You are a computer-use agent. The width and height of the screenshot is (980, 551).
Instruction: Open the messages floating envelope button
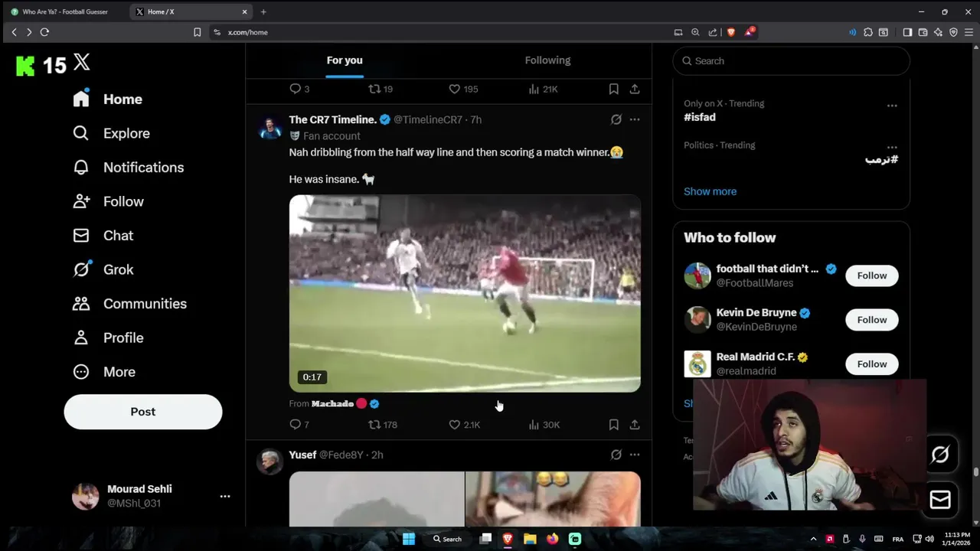coord(940,500)
